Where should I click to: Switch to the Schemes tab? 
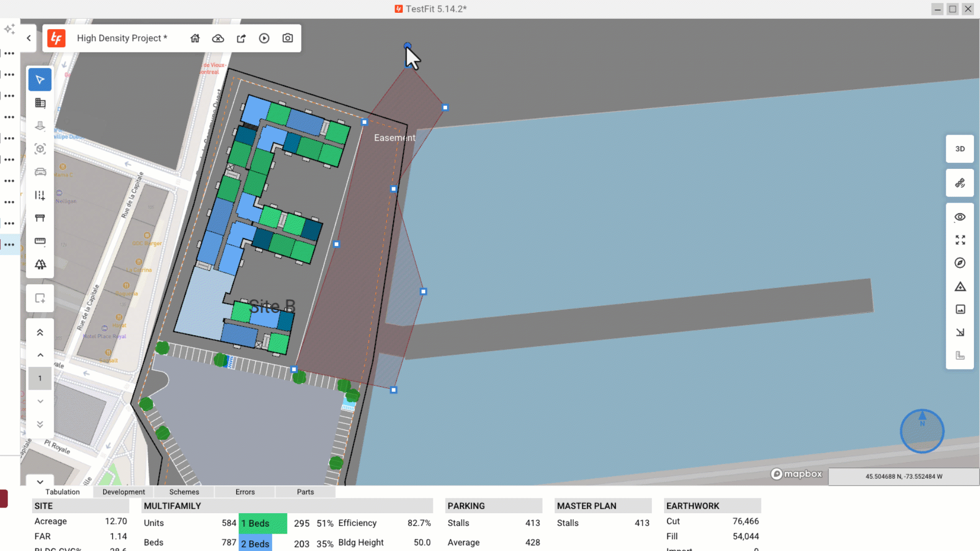click(x=184, y=492)
